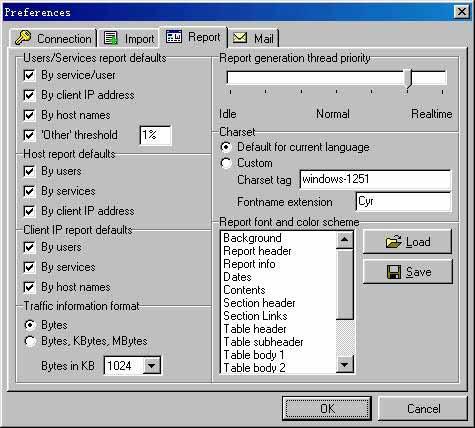Click scroll up arrow in color scheme list
Viewport: 475px width, 428px height.
pyautogui.click(x=345, y=240)
